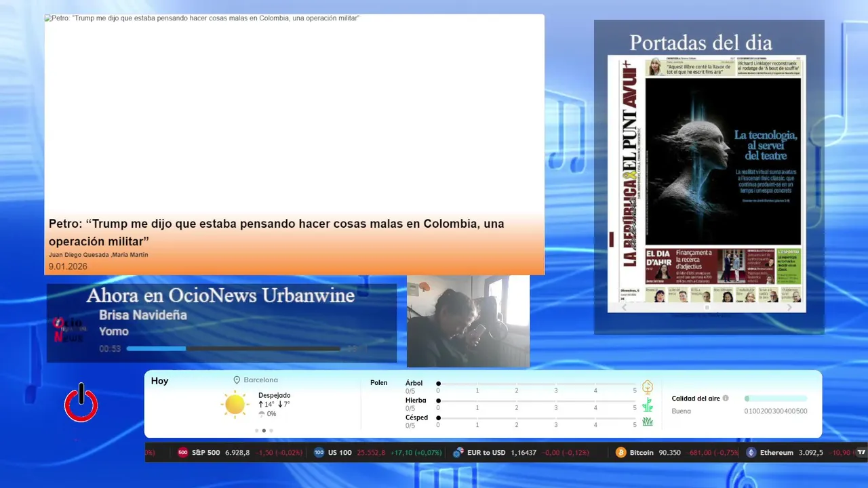This screenshot has height=488, width=868.
Task: Click the Árbol pollen level slider
Action: click(x=536, y=384)
